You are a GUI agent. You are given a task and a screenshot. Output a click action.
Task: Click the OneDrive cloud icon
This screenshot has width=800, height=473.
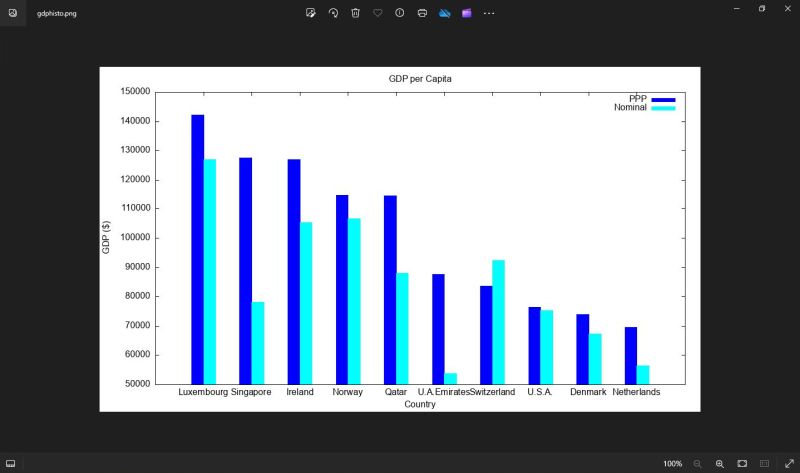[x=444, y=13]
